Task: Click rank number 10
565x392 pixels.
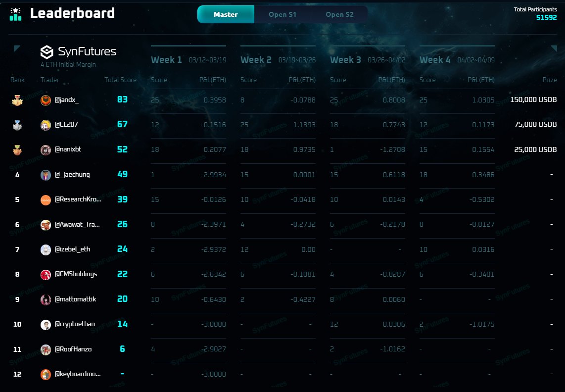Action: pyautogui.click(x=17, y=324)
